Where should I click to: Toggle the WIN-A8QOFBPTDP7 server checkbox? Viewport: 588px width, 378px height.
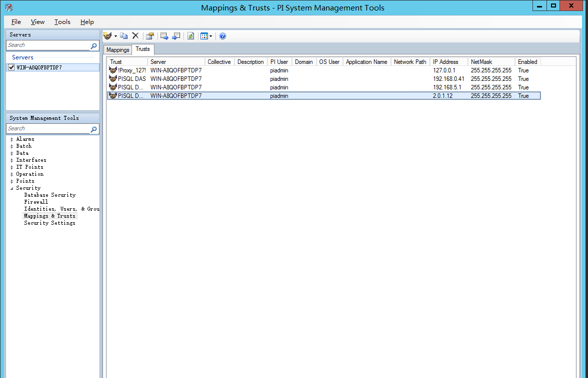pyautogui.click(x=11, y=67)
